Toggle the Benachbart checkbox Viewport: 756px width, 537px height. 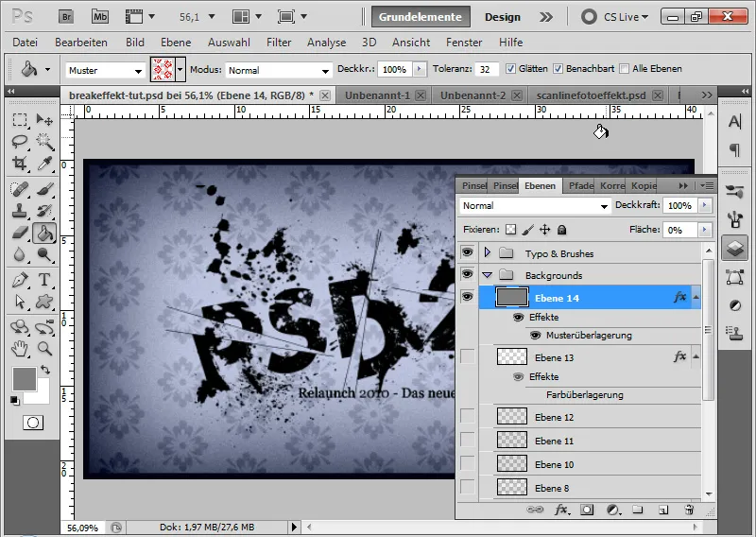[558, 69]
